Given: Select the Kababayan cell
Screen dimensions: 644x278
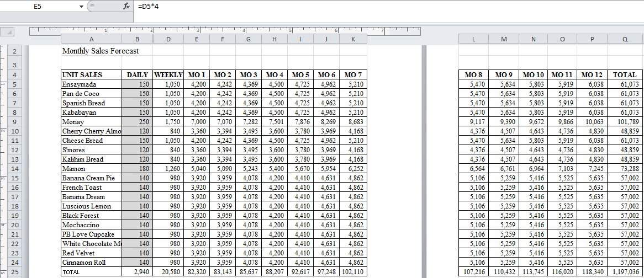Looking at the screenshot, I should (x=91, y=113).
